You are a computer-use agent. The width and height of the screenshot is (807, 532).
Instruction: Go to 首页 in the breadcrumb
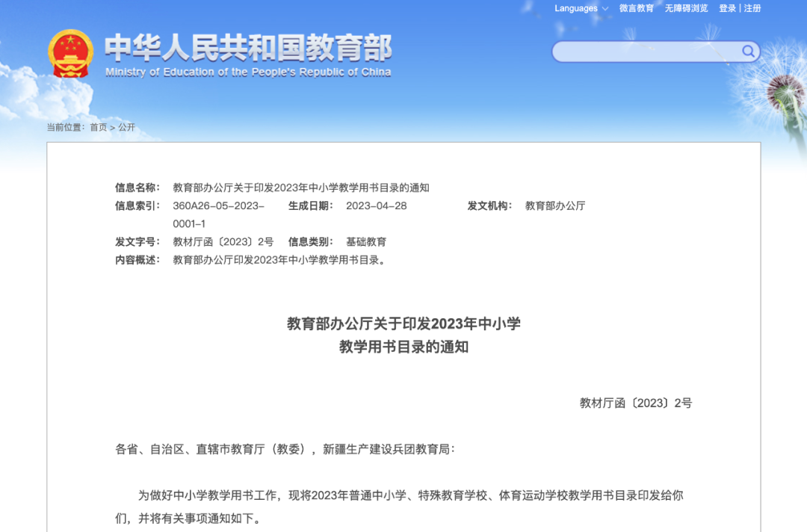pos(99,128)
